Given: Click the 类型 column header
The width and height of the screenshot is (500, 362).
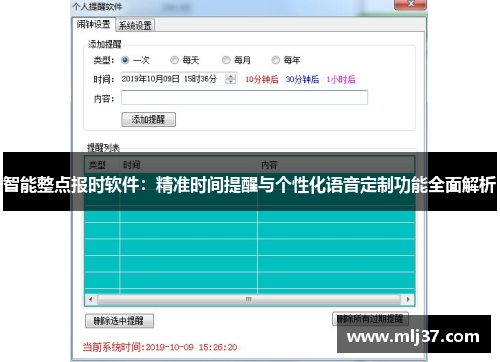Looking at the screenshot, I should 102,165.
